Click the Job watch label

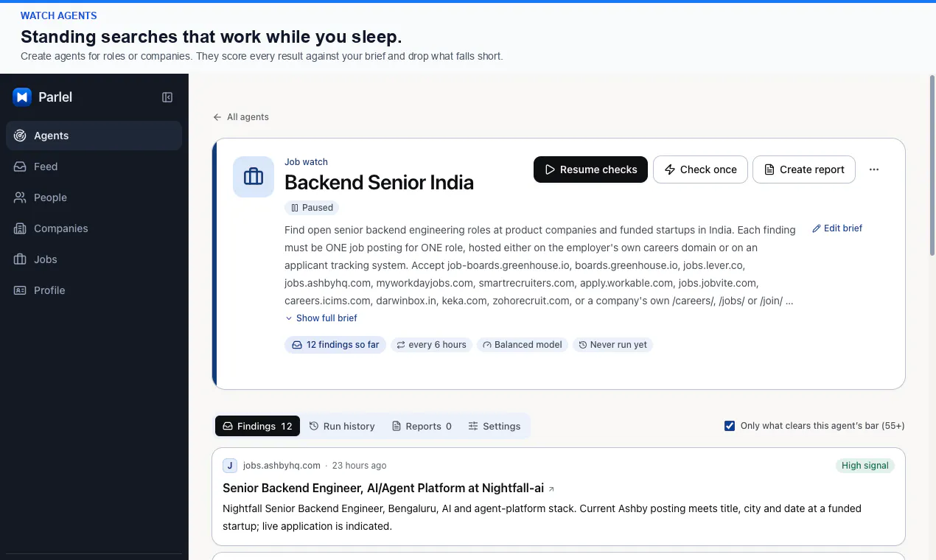pyautogui.click(x=306, y=162)
